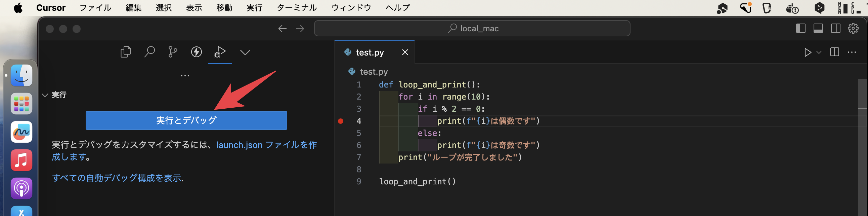Select the Run and Debug icon
The height and width of the screenshot is (216, 868).
(x=220, y=52)
